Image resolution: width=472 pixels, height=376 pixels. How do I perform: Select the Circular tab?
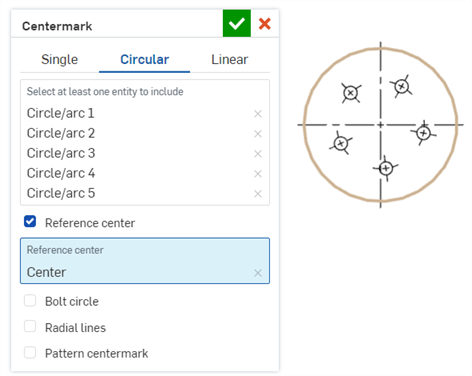pyautogui.click(x=145, y=60)
